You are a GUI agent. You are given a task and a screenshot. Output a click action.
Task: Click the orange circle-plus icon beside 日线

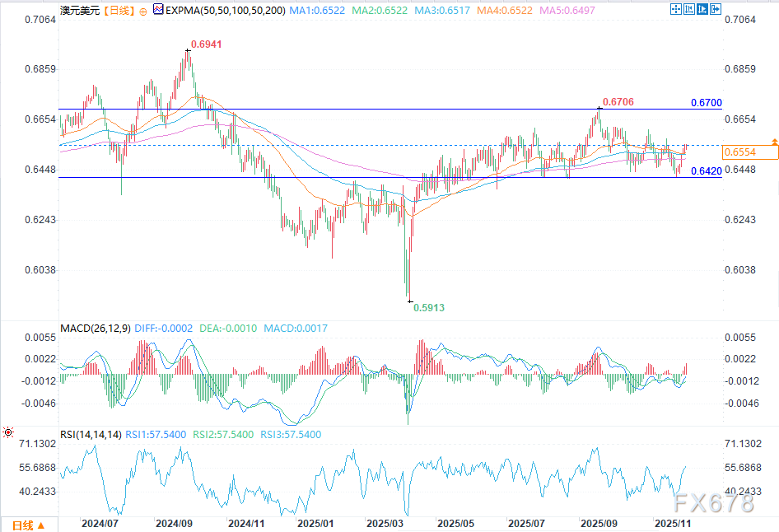(143, 11)
